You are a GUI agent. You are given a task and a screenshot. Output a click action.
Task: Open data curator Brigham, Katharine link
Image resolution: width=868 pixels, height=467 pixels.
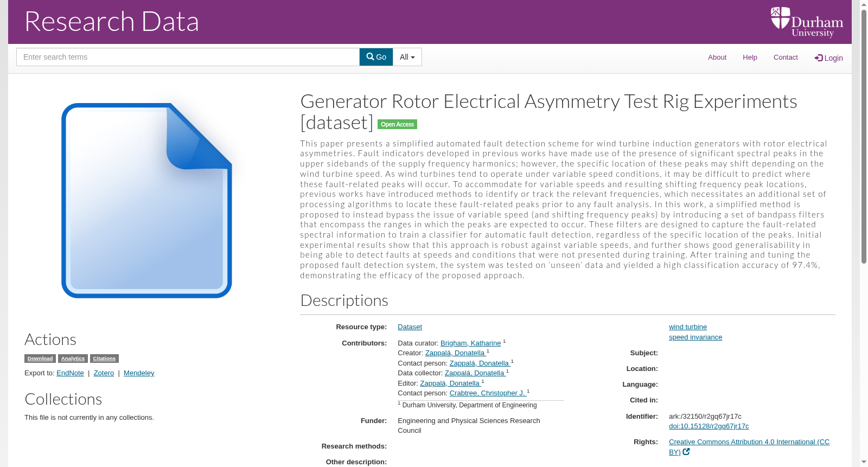[470, 343]
